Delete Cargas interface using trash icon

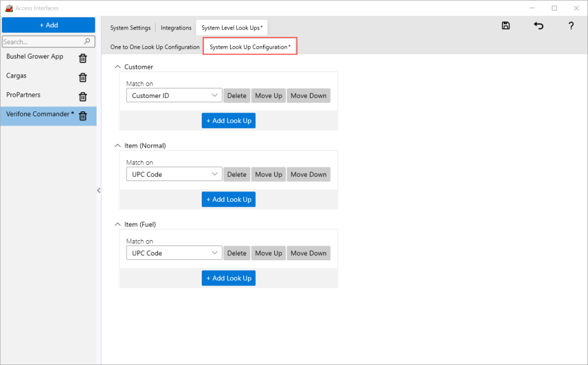pos(83,78)
